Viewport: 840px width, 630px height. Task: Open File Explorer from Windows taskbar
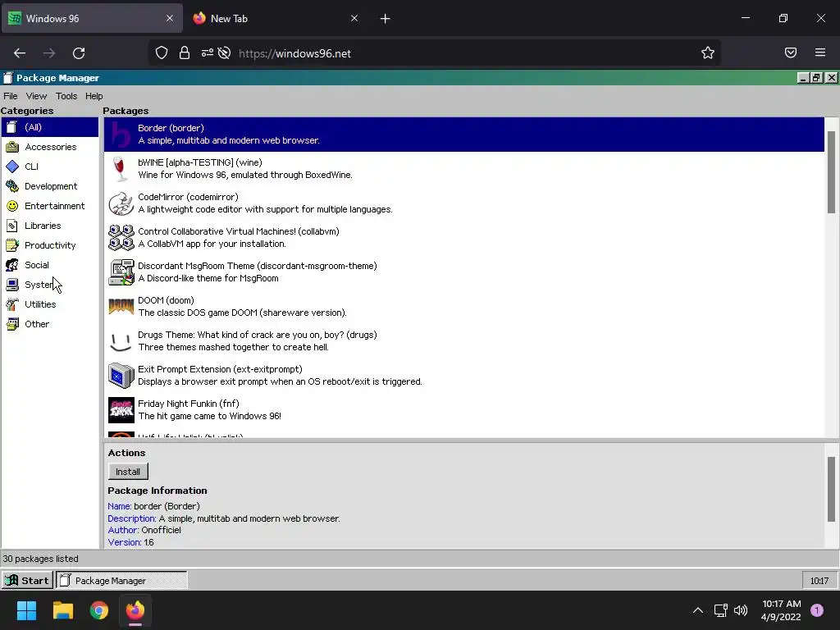click(x=62, y=610)
